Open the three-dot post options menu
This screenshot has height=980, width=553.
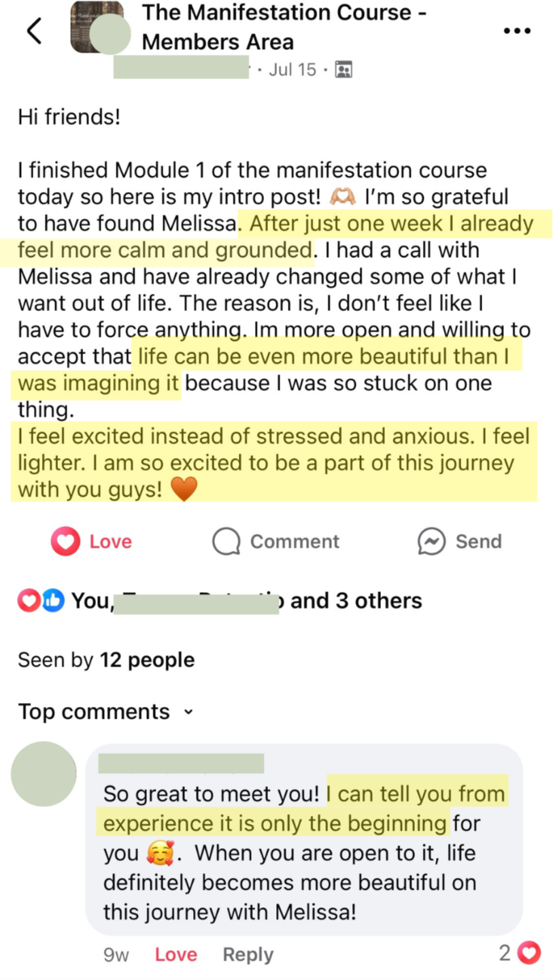click(516, 31)
